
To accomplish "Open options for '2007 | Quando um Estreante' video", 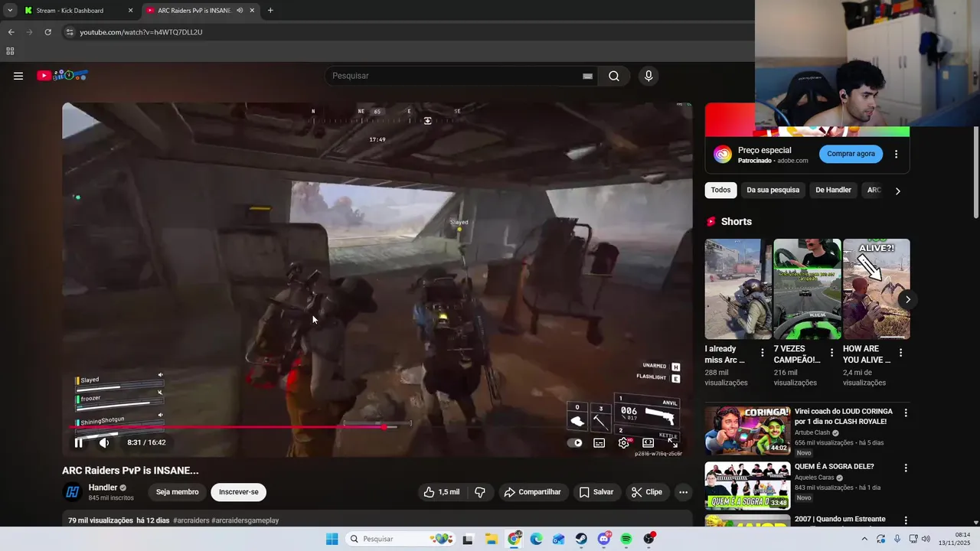I will point(906,520).
